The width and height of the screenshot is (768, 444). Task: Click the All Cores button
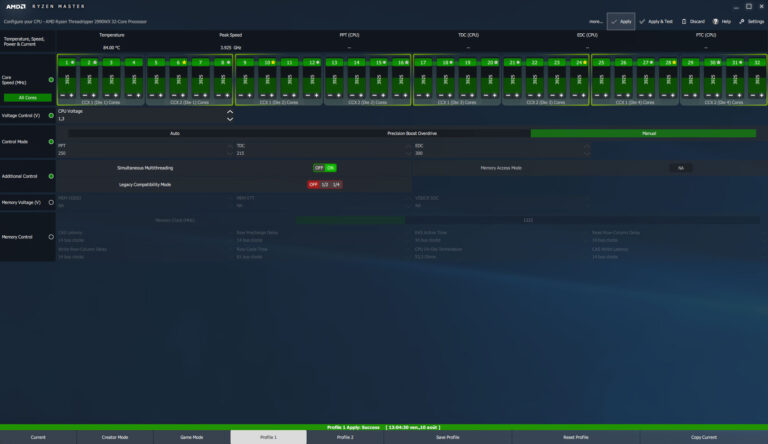click(x=27, y=97)
